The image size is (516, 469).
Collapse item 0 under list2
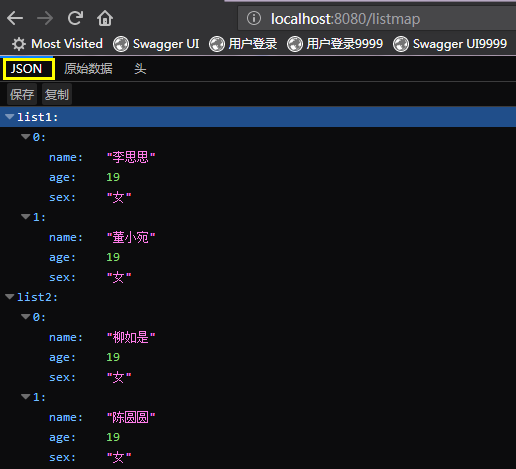tap(25, 317)
